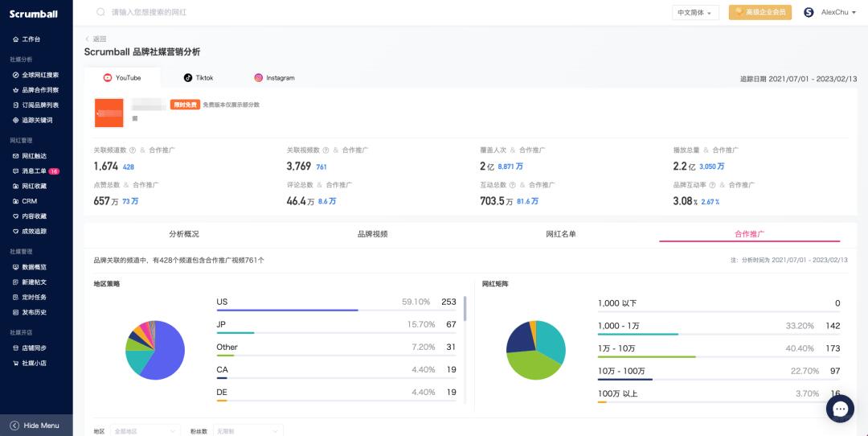Select the 品牌视频 tab

(373, 234)
